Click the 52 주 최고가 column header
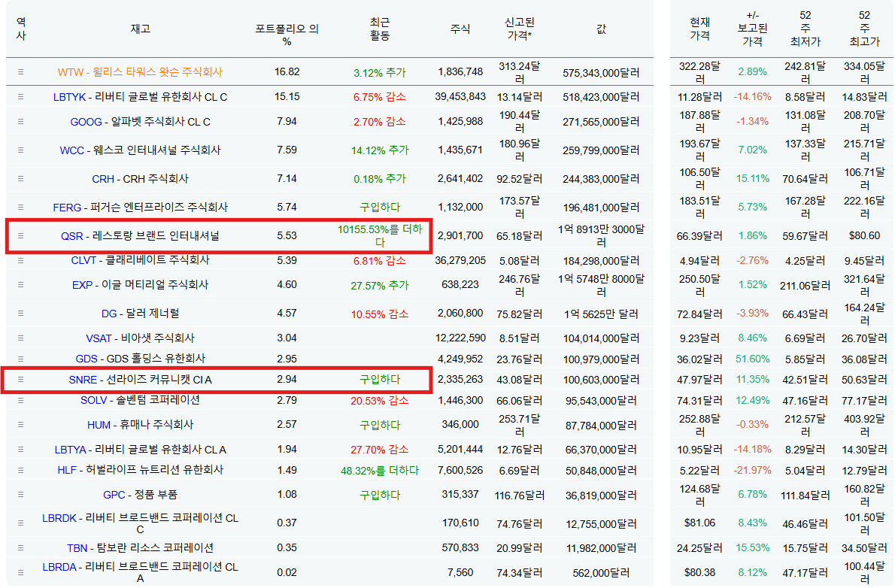The height and width of the screenshot is (588, 895). click(x=863, y=29)
